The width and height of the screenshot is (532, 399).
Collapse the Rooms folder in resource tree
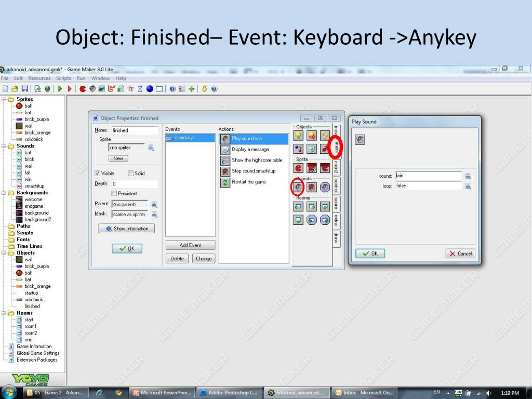tap(4, 313)
